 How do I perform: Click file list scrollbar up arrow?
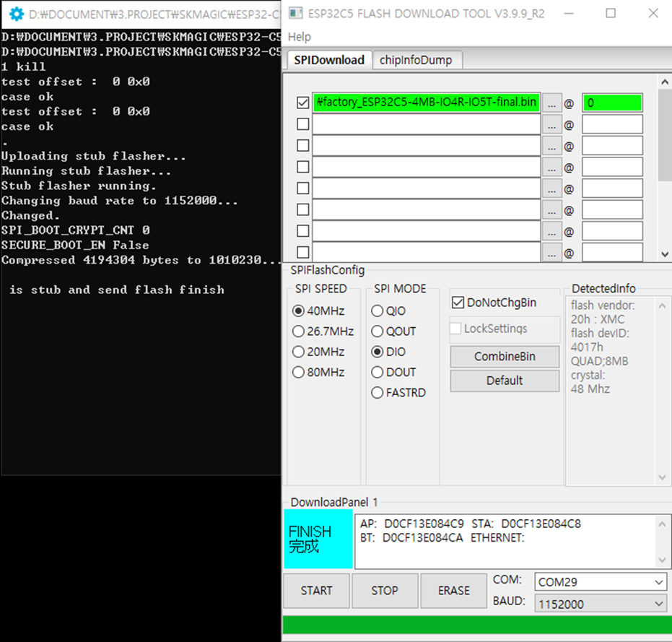pos(665,82)
